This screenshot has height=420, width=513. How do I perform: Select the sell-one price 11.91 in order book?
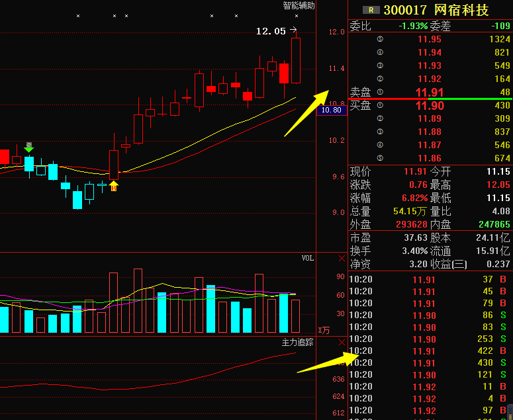pyautogui.click(x=429, y=92)
